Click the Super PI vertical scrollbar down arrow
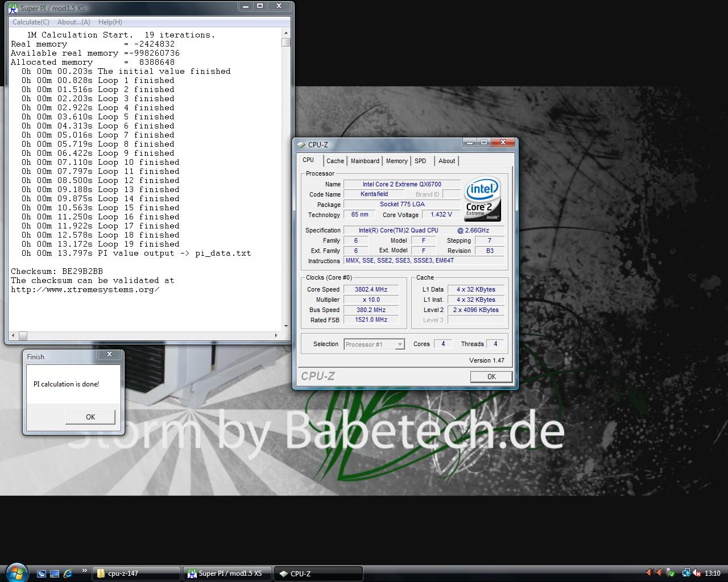Image resolution: width=728 pixels, height=582 pixels. tap(286, 326)
